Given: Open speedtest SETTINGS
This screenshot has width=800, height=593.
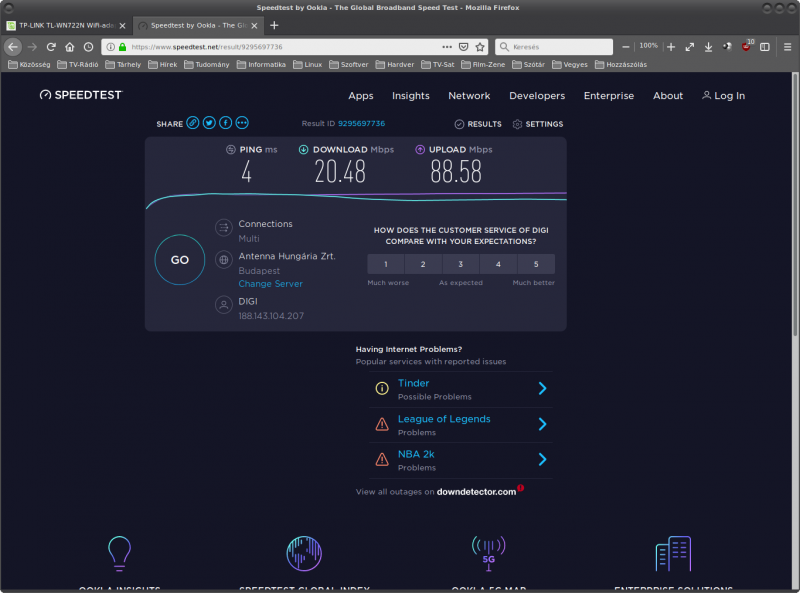Looking at the screenshot, I should (x=538, y=124).
